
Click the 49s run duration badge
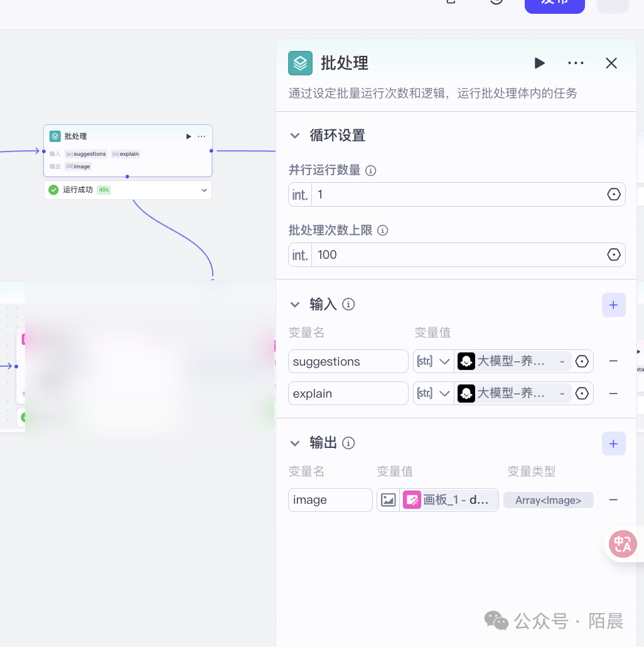pos(104,190)
